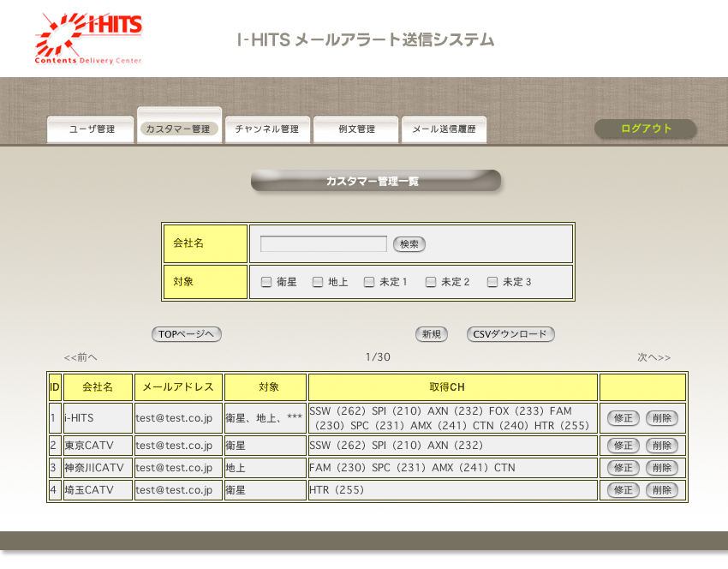Image resolution: width=728 pixels, height=569 pixels.
Task: Open the 例文管理 tab
Action: [x=356, y=129]
